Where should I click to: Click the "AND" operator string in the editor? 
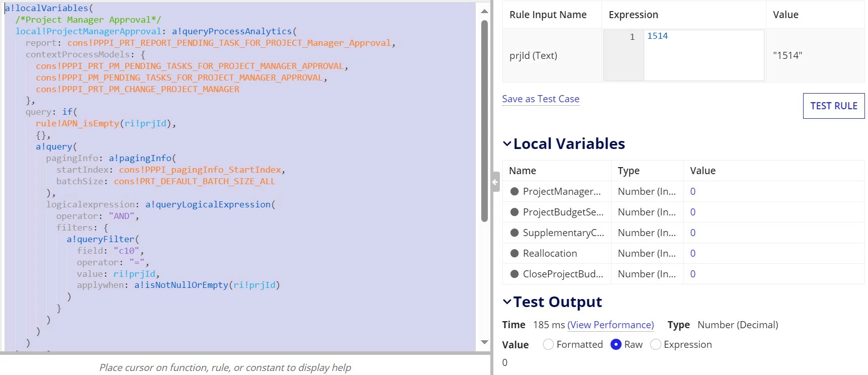tap(122, 216)
